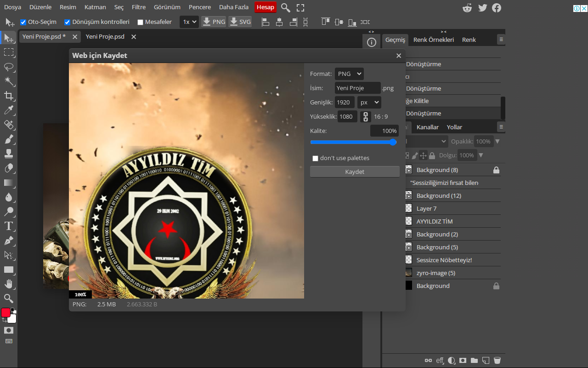The width and height of the screenshot is (588, 368).
Task: Select the Move tool in left toolbar
Action: click(x=9, y=38)
